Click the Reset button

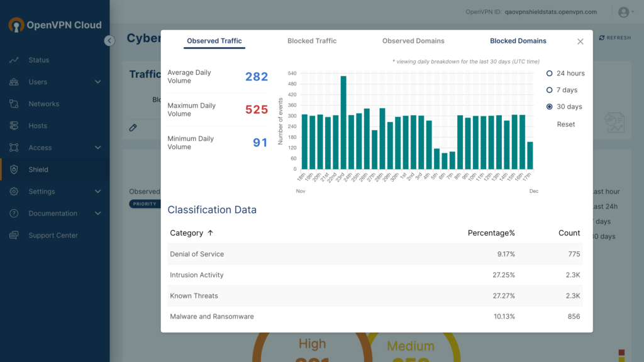(565, 124)
